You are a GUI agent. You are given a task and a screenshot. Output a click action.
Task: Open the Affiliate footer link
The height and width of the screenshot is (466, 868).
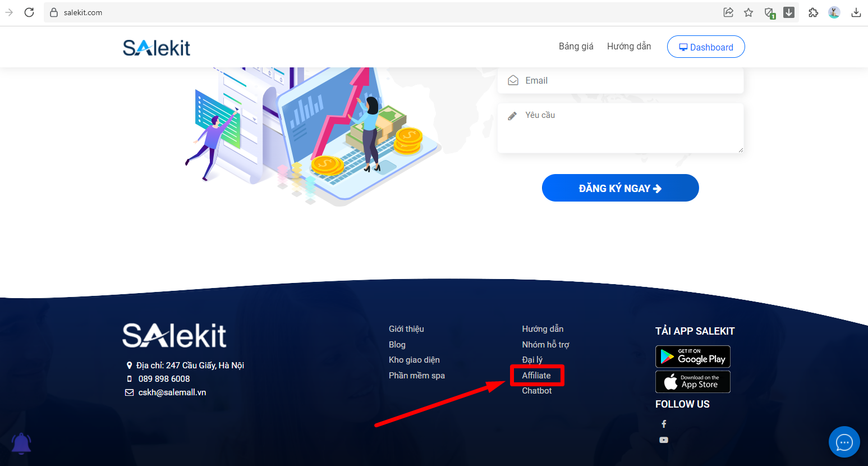coord(536,376)
